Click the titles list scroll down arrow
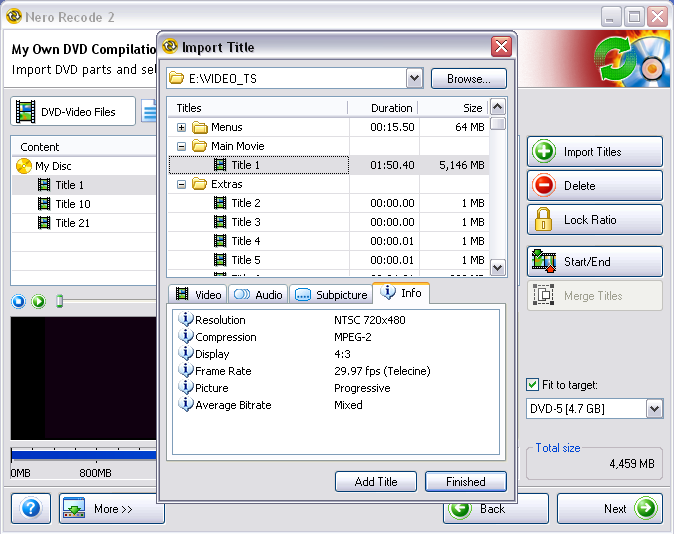 [x=498, y=267]
